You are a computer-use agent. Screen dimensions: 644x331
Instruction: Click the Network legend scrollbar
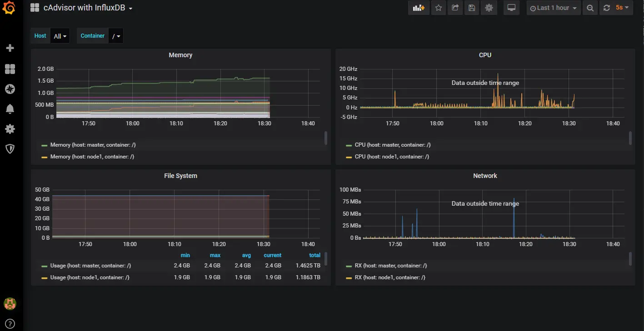pyautogui.click(x=630, y=259)
